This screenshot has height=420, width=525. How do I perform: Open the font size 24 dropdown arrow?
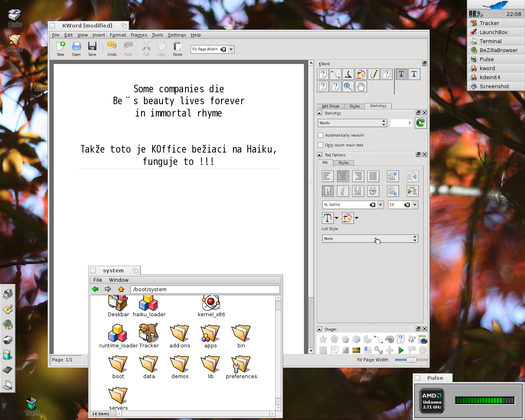pos(415,205)
